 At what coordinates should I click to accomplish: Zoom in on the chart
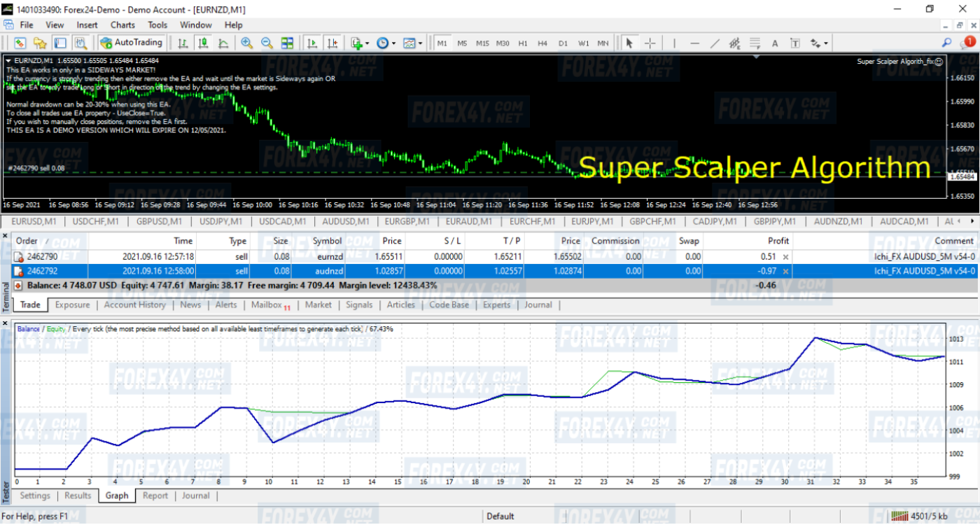[x=246, y=43]
